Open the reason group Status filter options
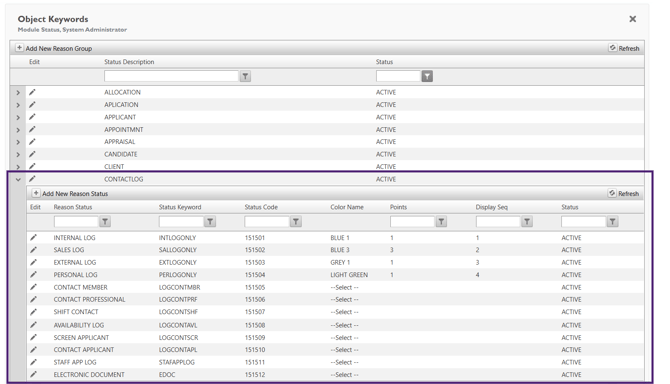The image size is (670, 384). coord(427,76)
